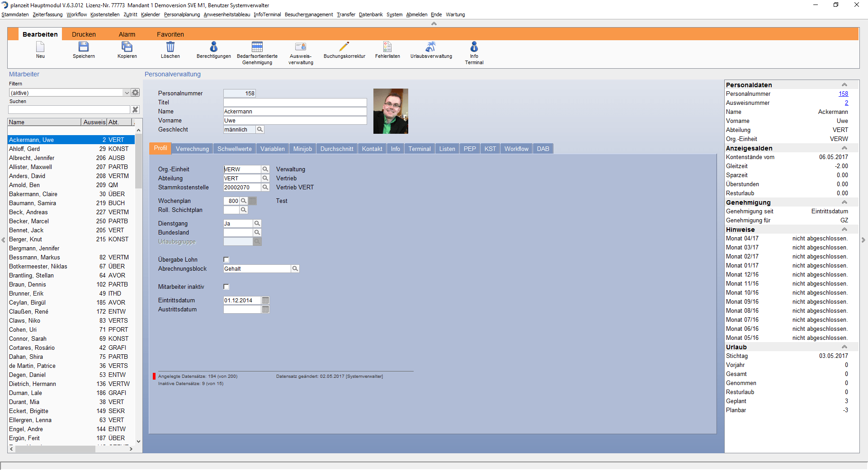This screenshot has width=868, height=470.
Task: Click the Löschen trash icon
Action: click(x=170, y=47)
